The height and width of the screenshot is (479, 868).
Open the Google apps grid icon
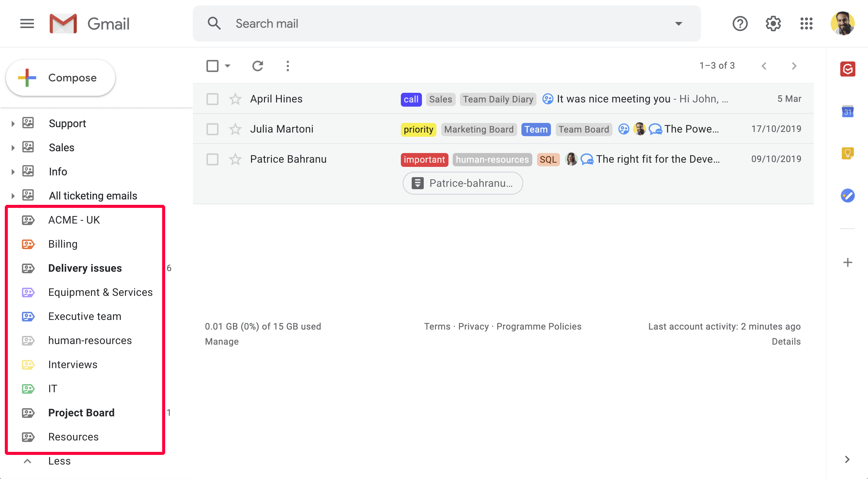point(806,23)
